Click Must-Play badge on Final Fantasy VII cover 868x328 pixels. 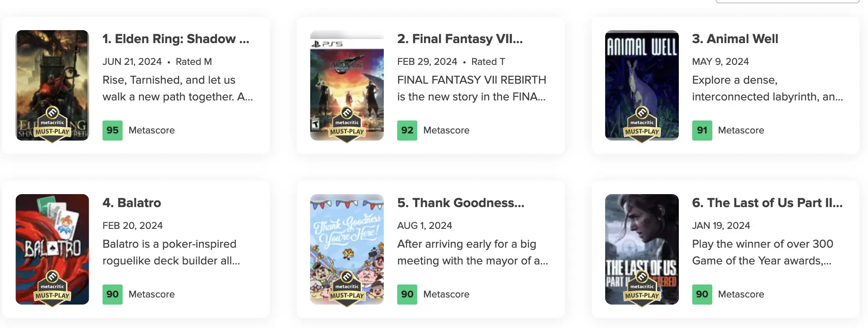pos(347,125)
